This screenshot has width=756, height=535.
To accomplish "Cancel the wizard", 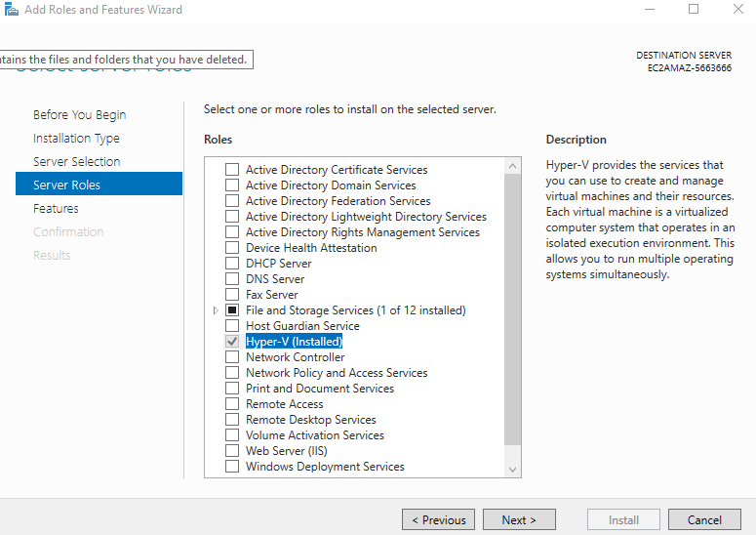I will coord(704,519).
